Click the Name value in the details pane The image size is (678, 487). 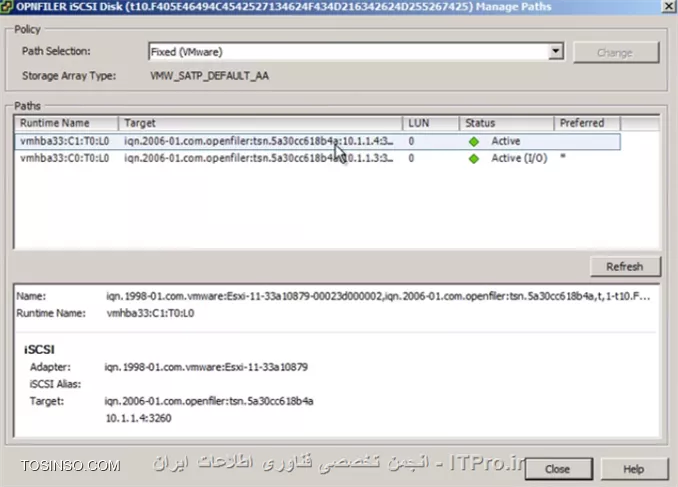378,296
